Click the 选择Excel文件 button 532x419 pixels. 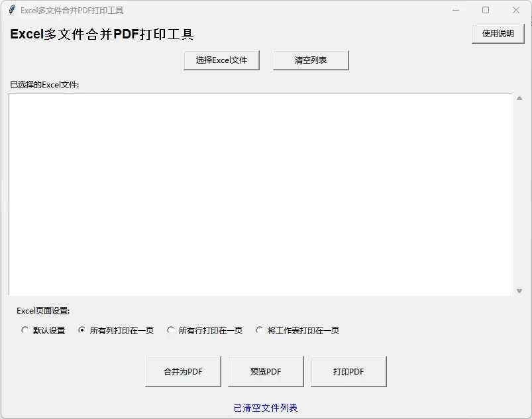click(x=221, y=60)
